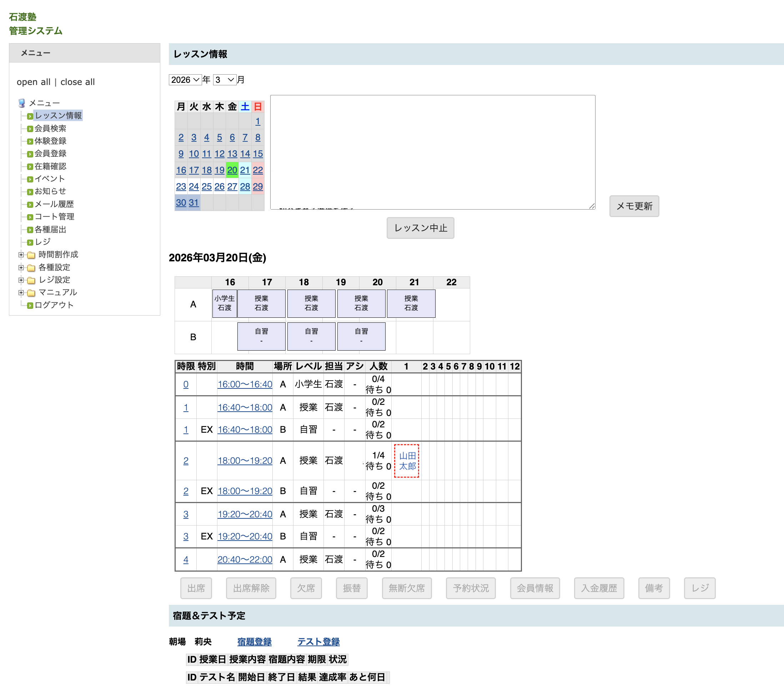Expand the 各種設定 tree folder

point(21,268)
